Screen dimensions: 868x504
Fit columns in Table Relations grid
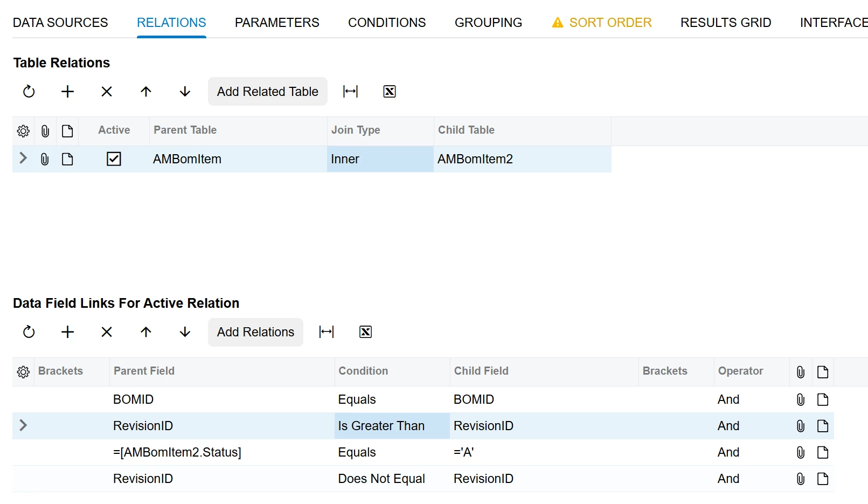350,92
